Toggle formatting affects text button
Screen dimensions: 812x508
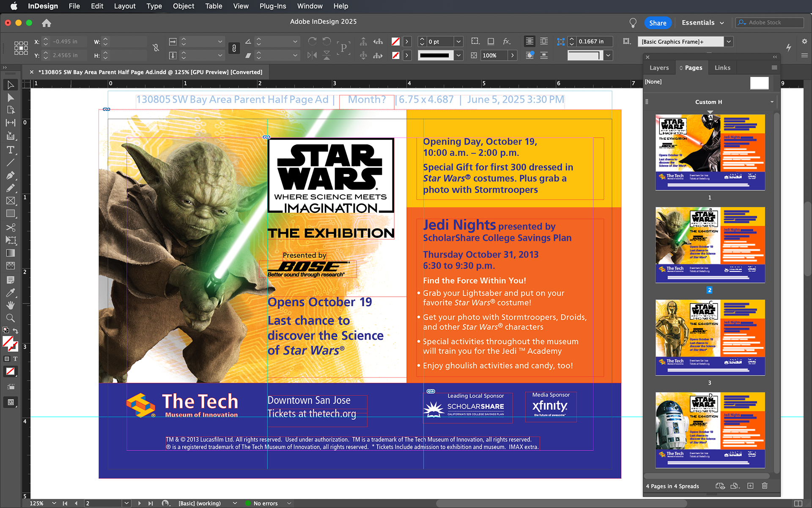click(15, 359)
